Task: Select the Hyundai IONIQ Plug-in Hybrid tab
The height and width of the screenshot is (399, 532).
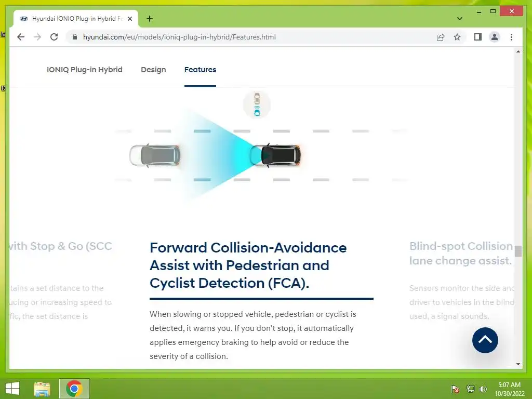Action: pyautogui.click(x=75, y=19)
